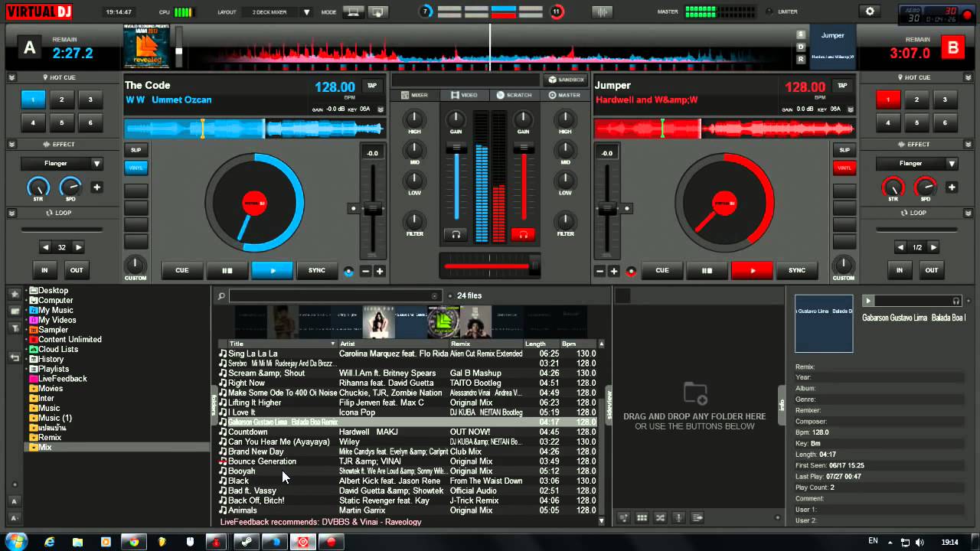Click the add folder icon in sideview
Image resolution: width=980 pixels, height=551 pixels.
695,393
